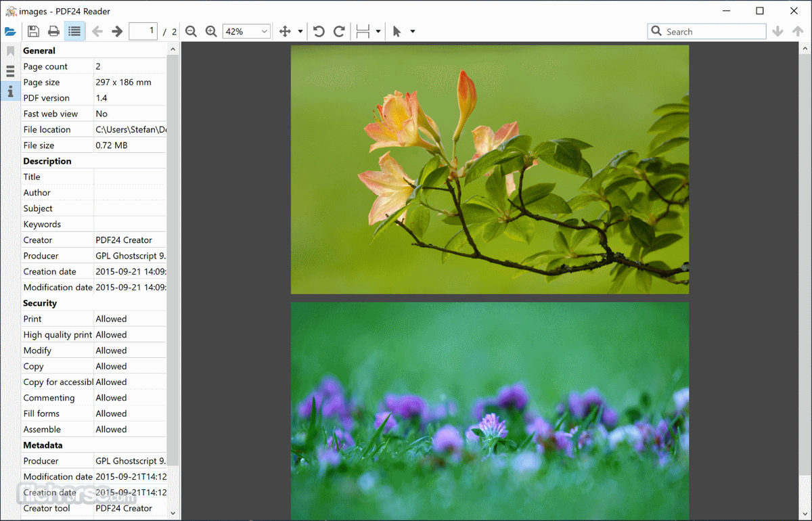Open a PDF file with folder icon
Screen dimensions: 812x521
point(10,31)
